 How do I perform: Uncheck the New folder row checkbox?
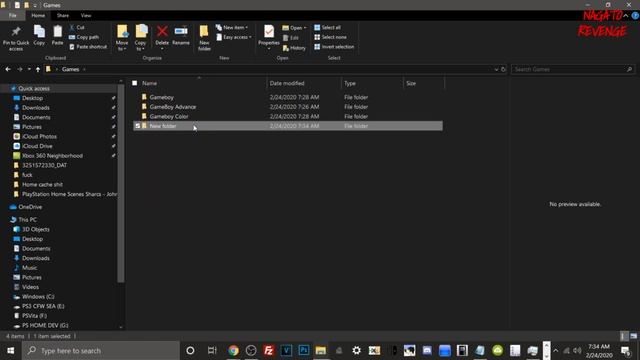click(138, 126)
